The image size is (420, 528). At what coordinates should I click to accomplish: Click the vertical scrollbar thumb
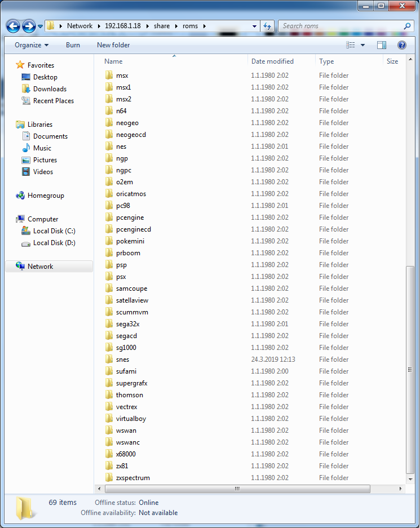(x=410, y=370)
